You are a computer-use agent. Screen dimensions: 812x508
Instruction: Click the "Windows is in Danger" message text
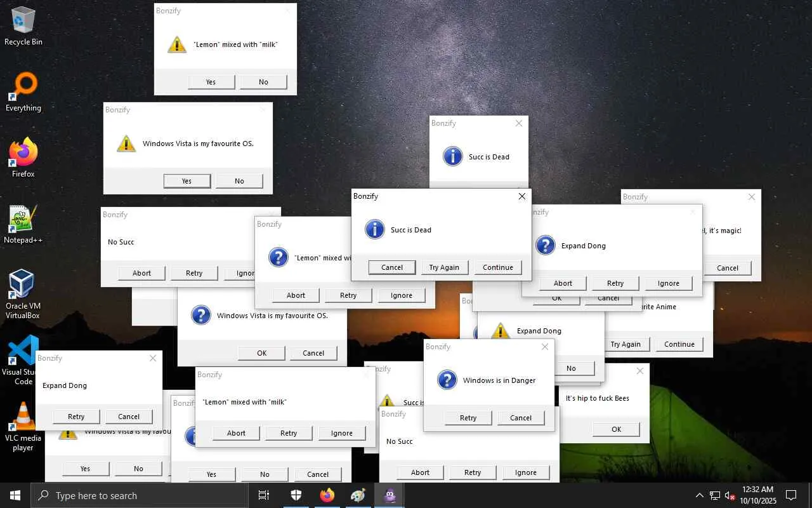point(499,380)
